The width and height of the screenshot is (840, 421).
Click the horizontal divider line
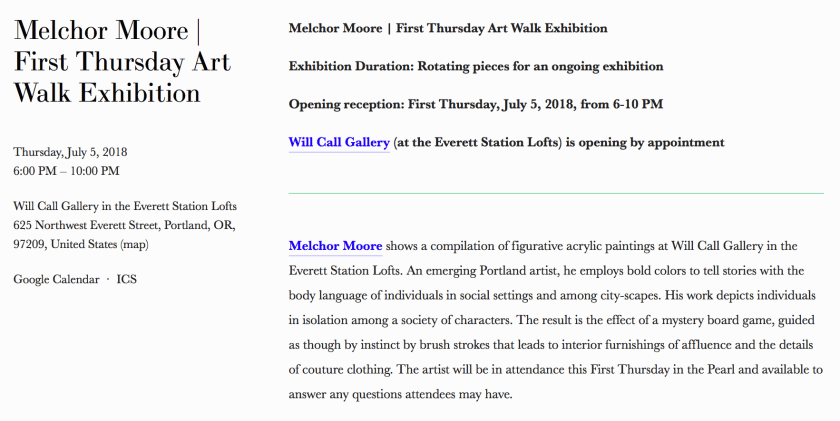point(556,192)
